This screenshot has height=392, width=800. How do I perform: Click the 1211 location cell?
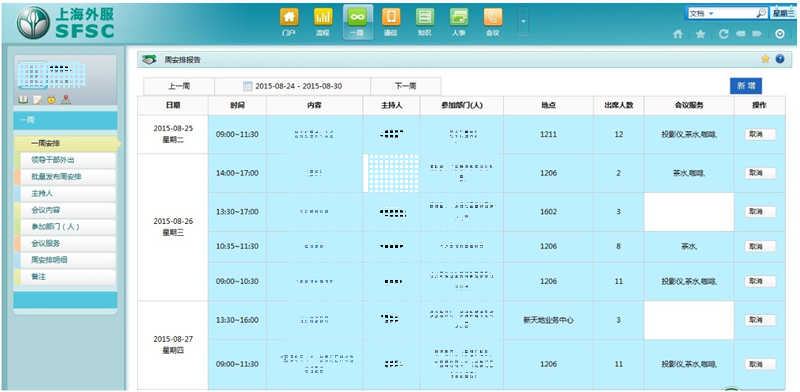point(548,134)
